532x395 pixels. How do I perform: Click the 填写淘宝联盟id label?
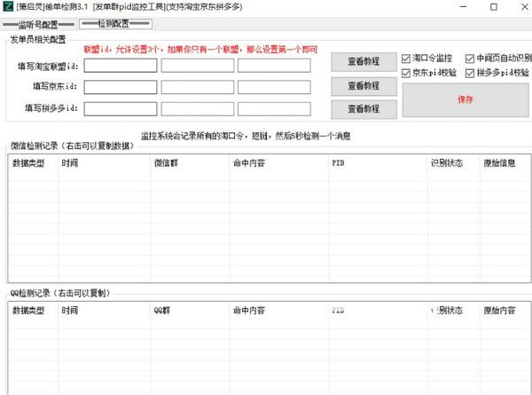point(48,67)
